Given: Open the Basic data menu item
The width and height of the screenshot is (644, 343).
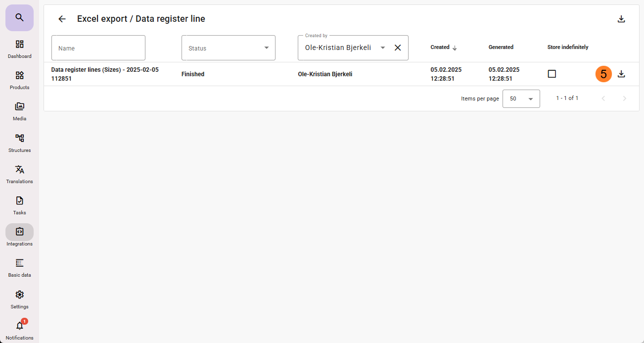Looking at the screenshot, I should pos(19,267).
